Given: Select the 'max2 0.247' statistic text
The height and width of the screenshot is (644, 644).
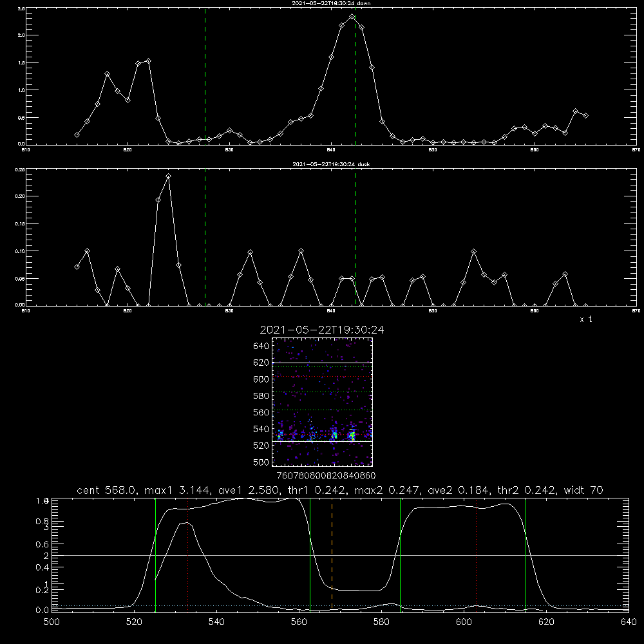Looking at the screenshot, I should [x=386, y=490].
